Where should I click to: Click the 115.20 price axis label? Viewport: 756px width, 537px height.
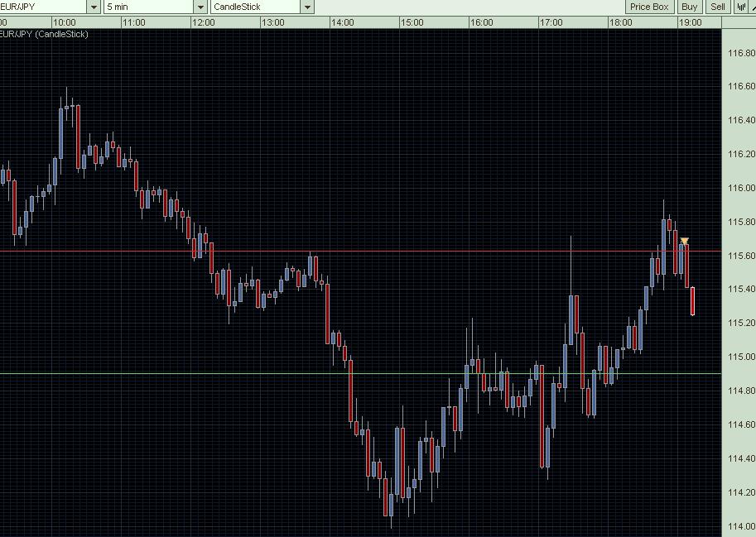(741, 323)
